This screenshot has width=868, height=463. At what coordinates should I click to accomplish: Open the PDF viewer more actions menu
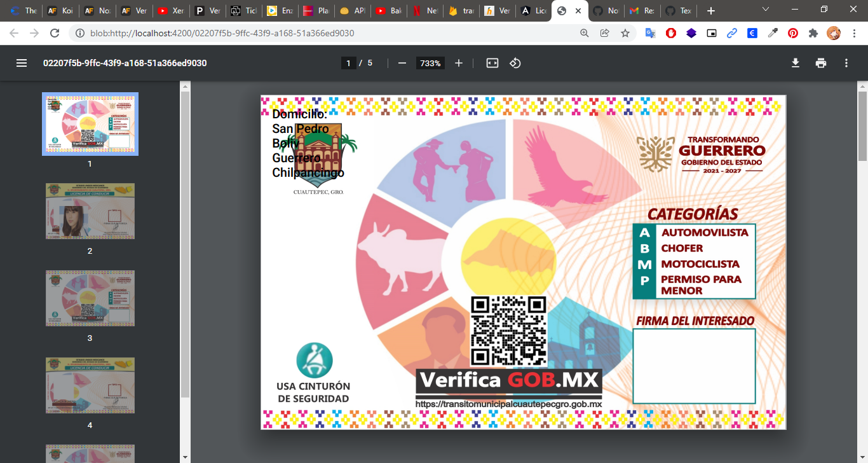[x=846, y=63]
